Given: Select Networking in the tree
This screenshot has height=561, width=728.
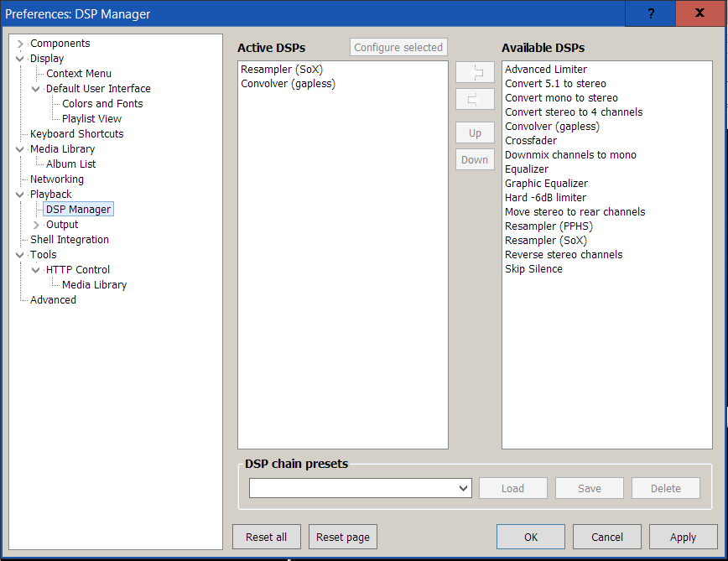Looking at the screenshot, I should click(57, 179).
